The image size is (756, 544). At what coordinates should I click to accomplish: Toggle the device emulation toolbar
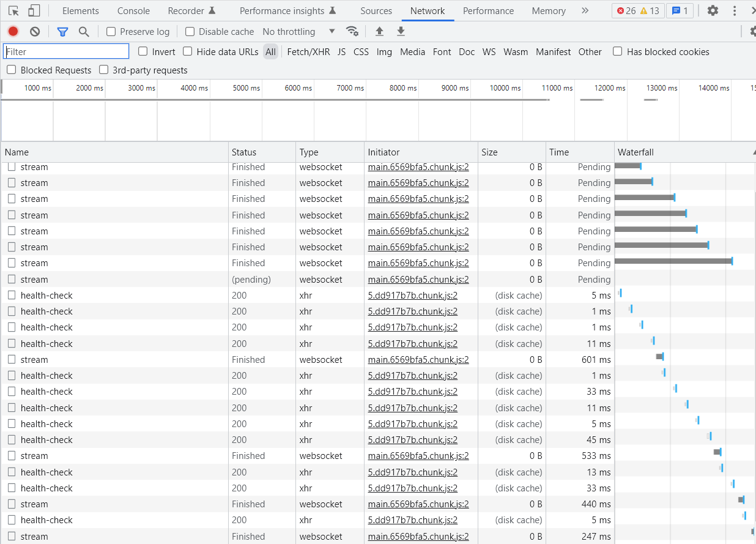pyautogui.click(x=34, y=10)
